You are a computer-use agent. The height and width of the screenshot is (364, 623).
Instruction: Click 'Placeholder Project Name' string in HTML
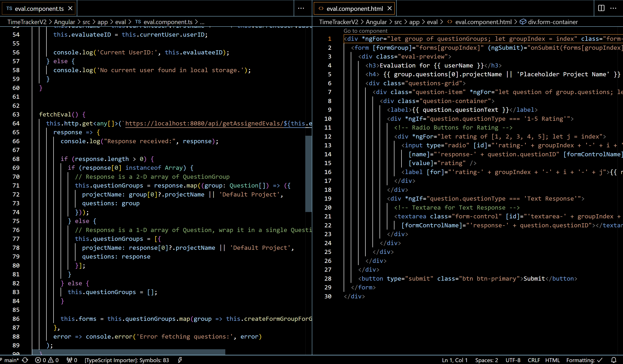[563, 74]
